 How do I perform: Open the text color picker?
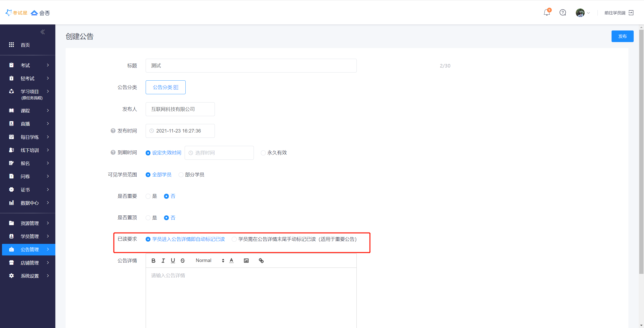pyautogui.click(x=231, y=260)
